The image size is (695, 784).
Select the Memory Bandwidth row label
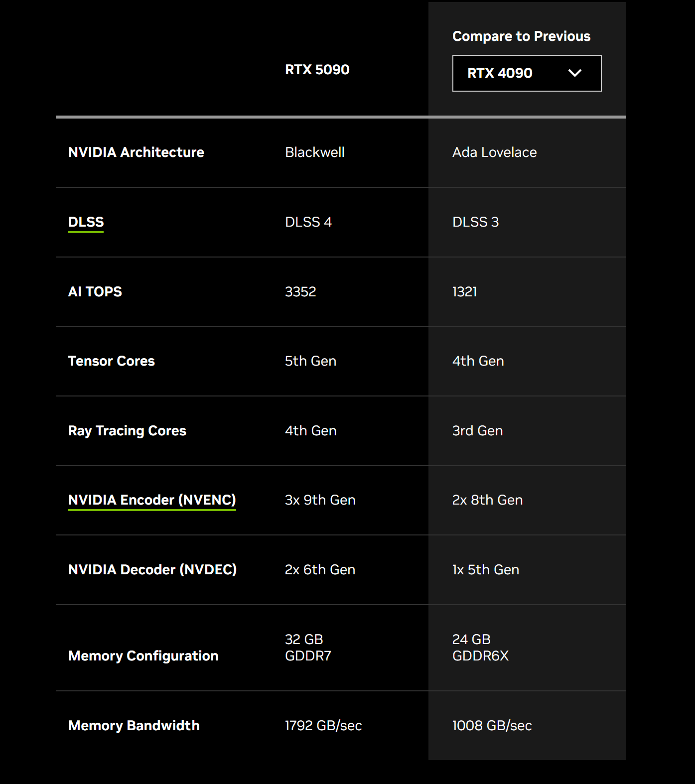tap(134, 726)
